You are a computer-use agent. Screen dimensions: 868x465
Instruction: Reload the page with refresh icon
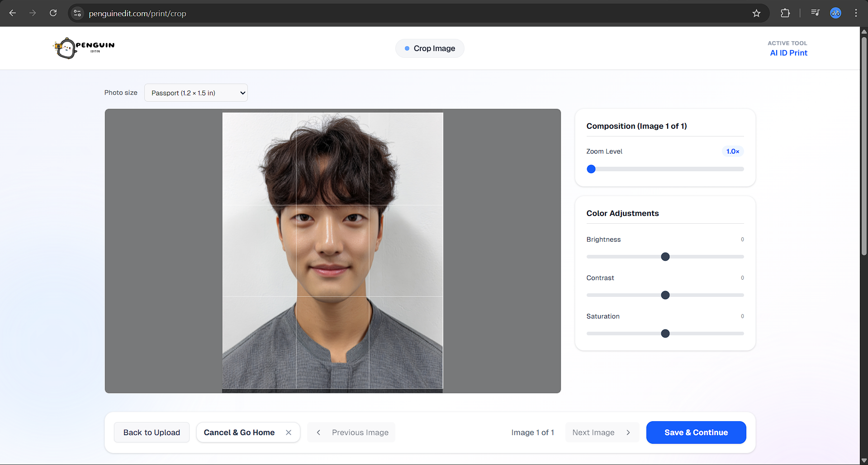tap(53, 13)
